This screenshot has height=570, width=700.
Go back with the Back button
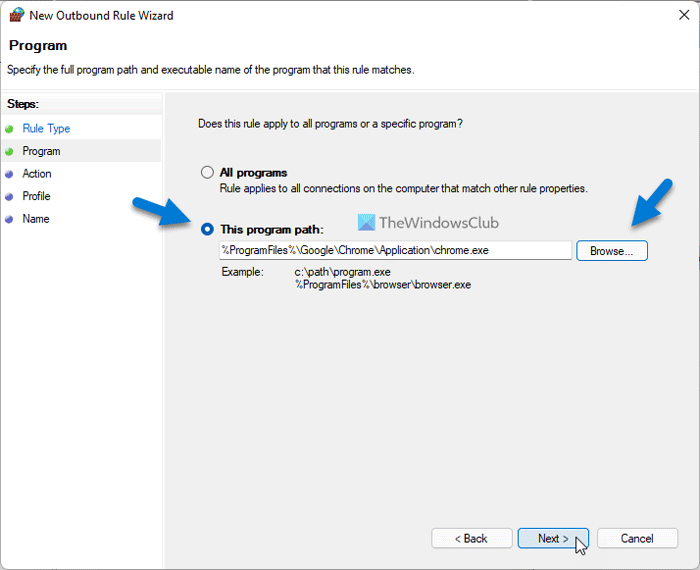[471, 538]
